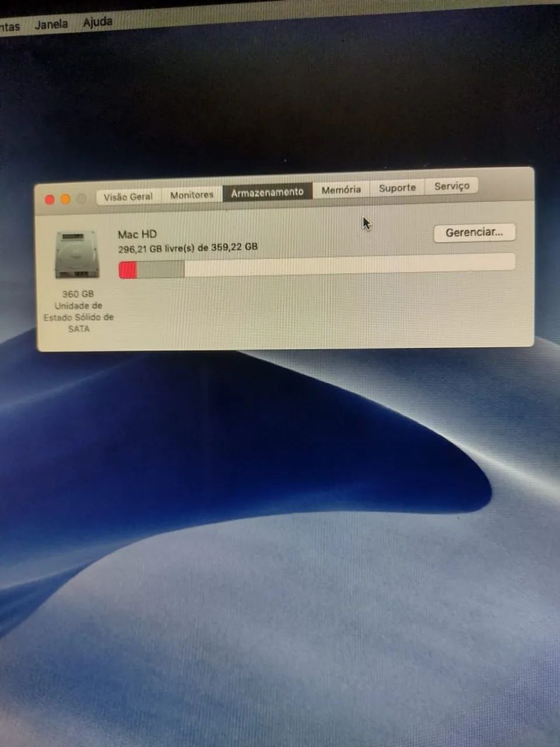The image size is (560, 747).
Task: Select the Armazenamento tab
Action: tap(267, 192)
